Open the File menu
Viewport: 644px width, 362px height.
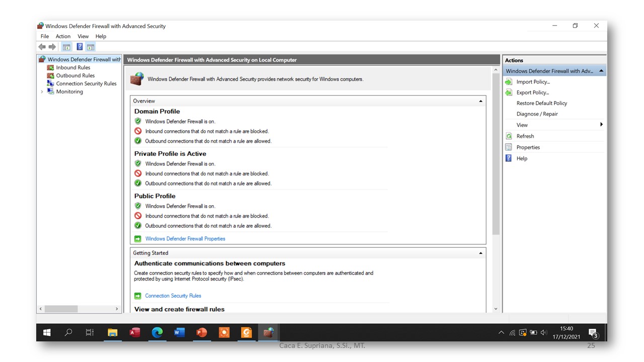tap(45, 36)
